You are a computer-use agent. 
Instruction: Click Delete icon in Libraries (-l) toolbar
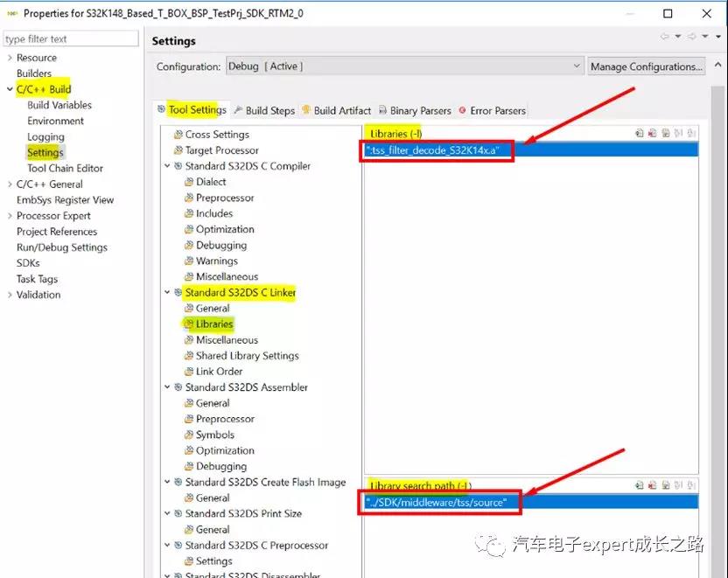coord(653,134)
